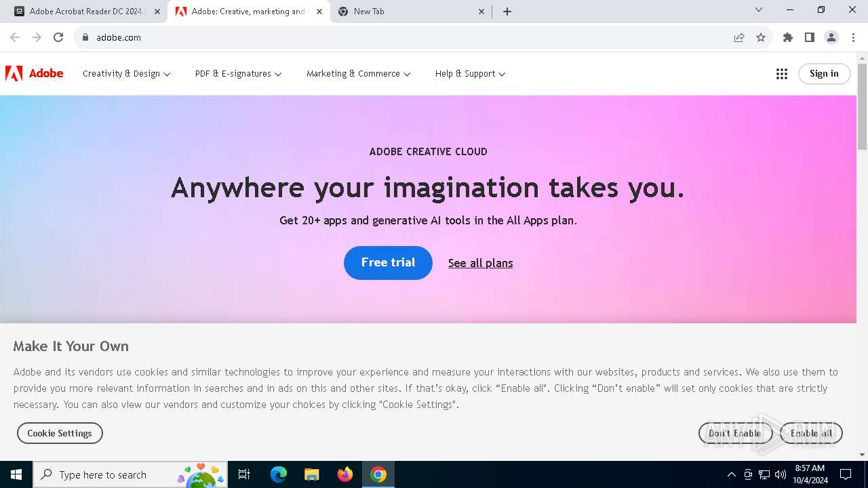868x488 pixels.
Task: Click the Make It Your Own heading
Action: click(x=71, y=346)
